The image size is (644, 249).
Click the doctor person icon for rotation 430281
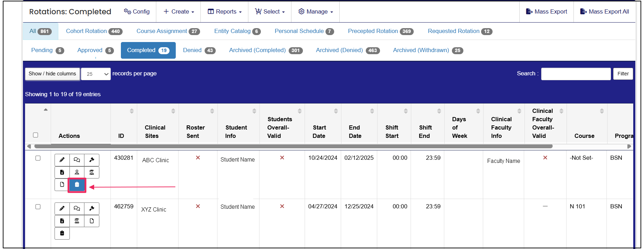[77, 172]
